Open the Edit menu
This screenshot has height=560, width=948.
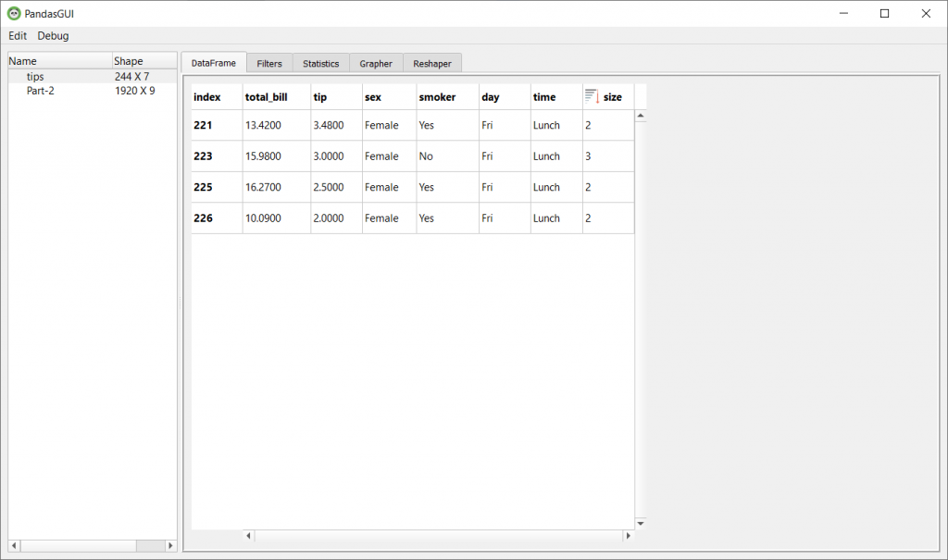(18, 36)
